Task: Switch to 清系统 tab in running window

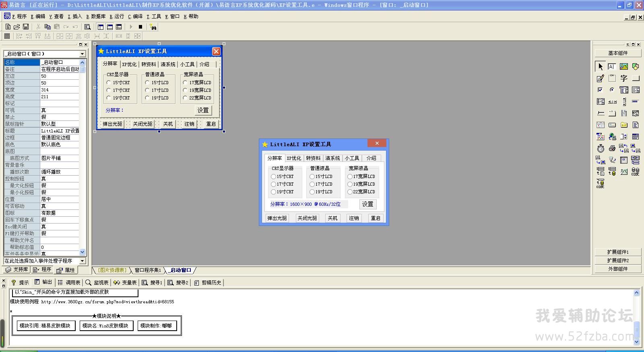Action: [x=332, y=158]
